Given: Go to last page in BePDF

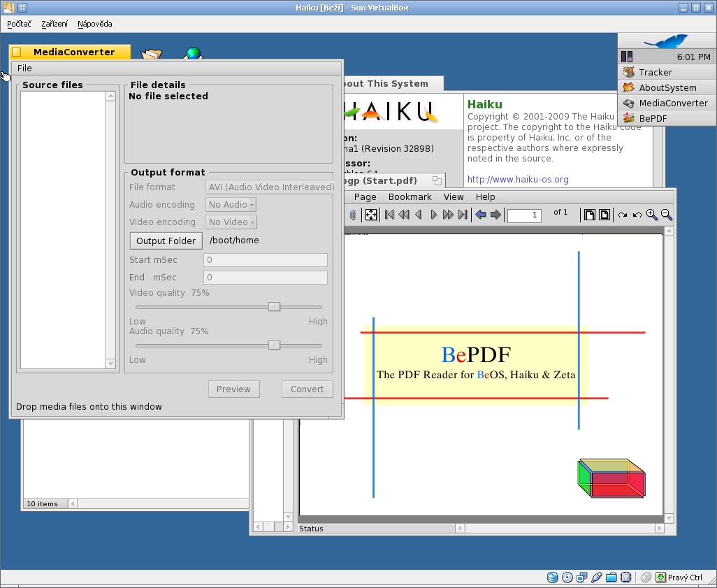Looking at the screenshot, I should [x=463, y=215].
